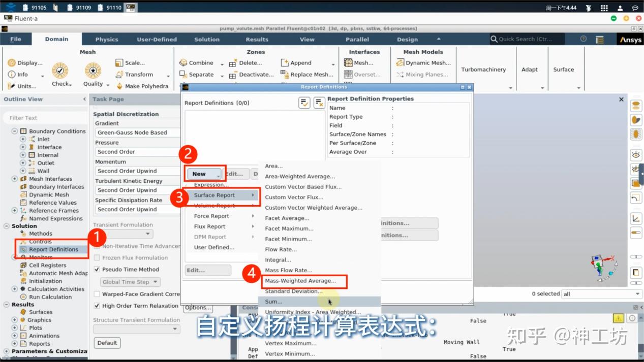
Task: Choose Area-Weighted Average entry
Action: coord(300,177)
